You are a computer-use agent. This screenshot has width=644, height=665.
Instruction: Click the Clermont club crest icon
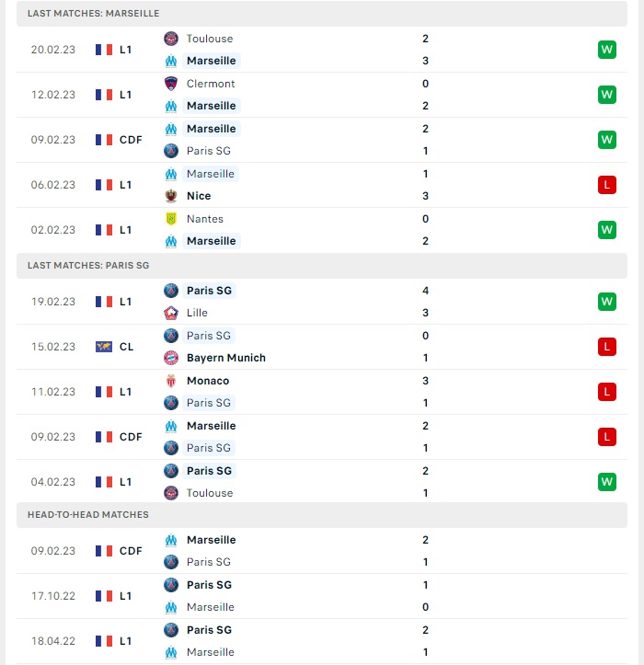(x=171, y=84)
